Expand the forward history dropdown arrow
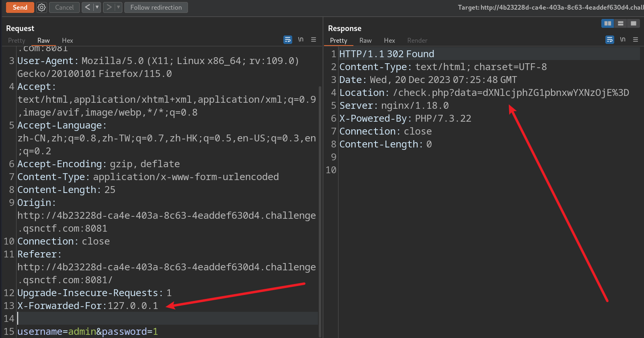This screenshot has height=338, width=644. (x=118, y=7)
